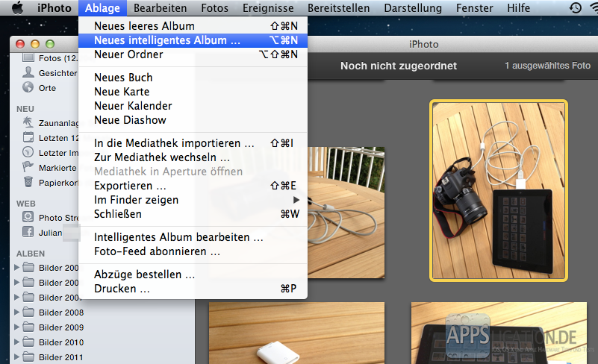Choose Neues Buch
This screenshot has width=598, height=364.
click(x=193, y=78)
